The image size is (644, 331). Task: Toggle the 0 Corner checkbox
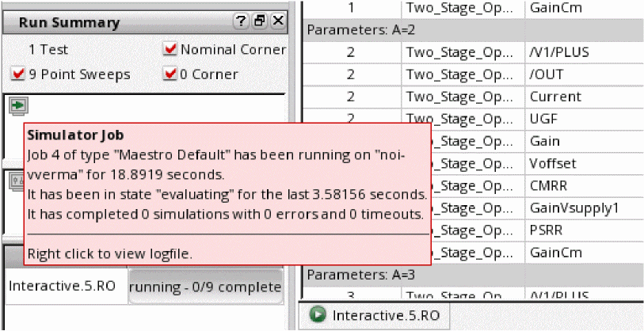[x=170, y=74]
